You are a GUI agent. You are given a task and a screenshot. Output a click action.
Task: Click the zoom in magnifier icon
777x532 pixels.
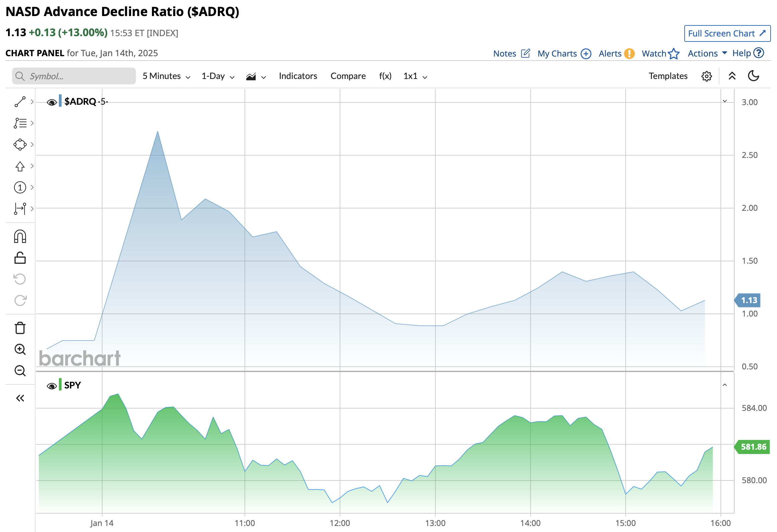tap(20, 349)
